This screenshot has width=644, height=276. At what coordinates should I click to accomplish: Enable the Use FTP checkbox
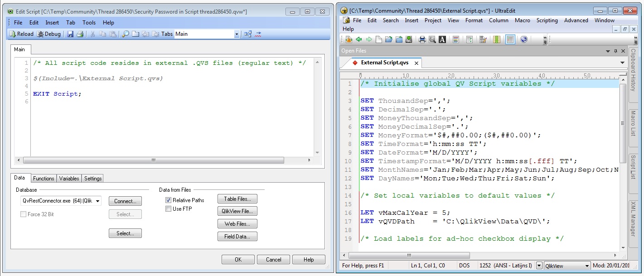(x=168, y=208)
